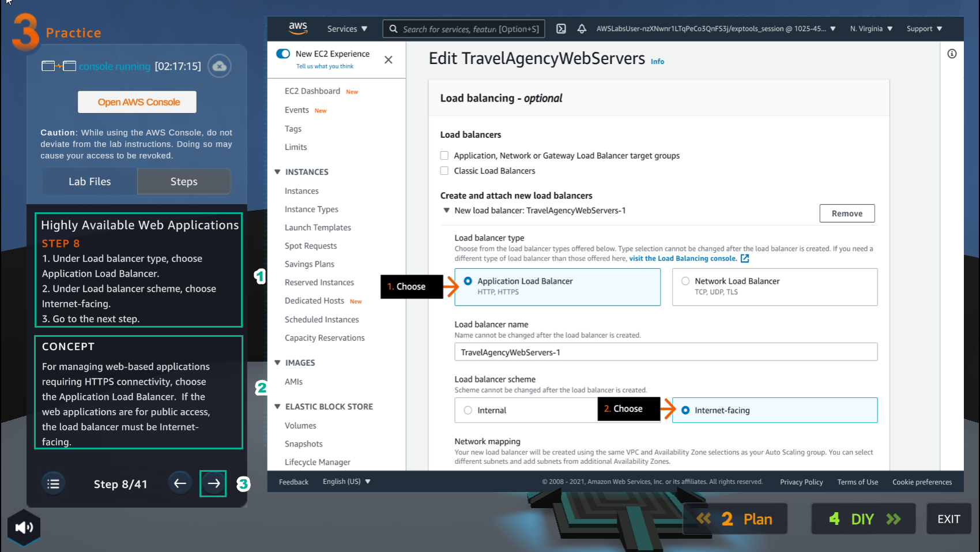Open the step list menu icon
This screenshot has height=552, width=980.
coord(53,483)
